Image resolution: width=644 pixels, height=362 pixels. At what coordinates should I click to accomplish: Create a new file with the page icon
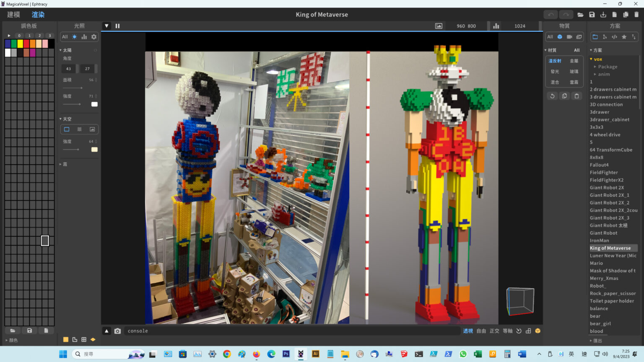click(x=614, y=15)
